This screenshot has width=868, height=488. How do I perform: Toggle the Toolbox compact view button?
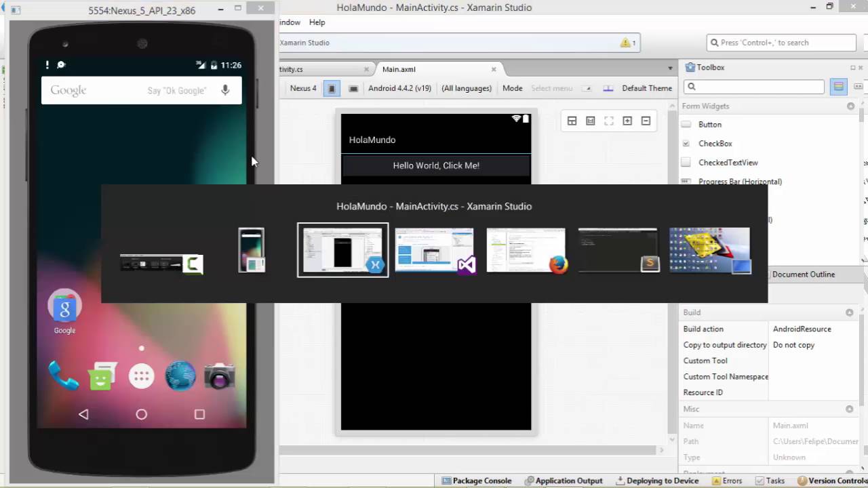[858, 87]
